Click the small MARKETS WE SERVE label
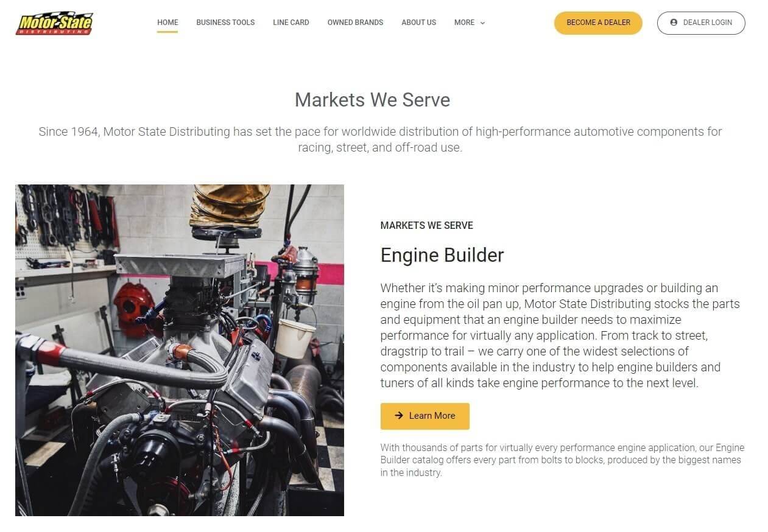This screenshot has width=768, height=532. [426, 225]
